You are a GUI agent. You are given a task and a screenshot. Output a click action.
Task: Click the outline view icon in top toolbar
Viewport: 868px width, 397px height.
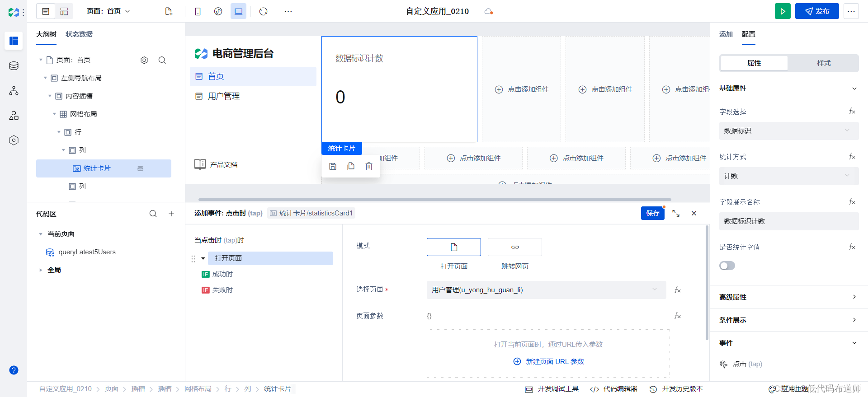click(46, 11)
